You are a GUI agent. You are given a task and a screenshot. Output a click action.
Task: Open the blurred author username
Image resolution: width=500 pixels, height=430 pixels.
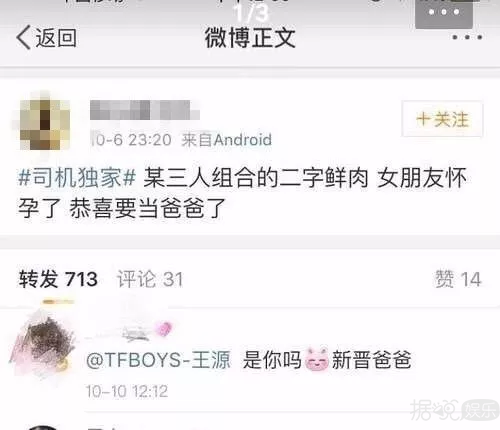click(x=145, y=110)
